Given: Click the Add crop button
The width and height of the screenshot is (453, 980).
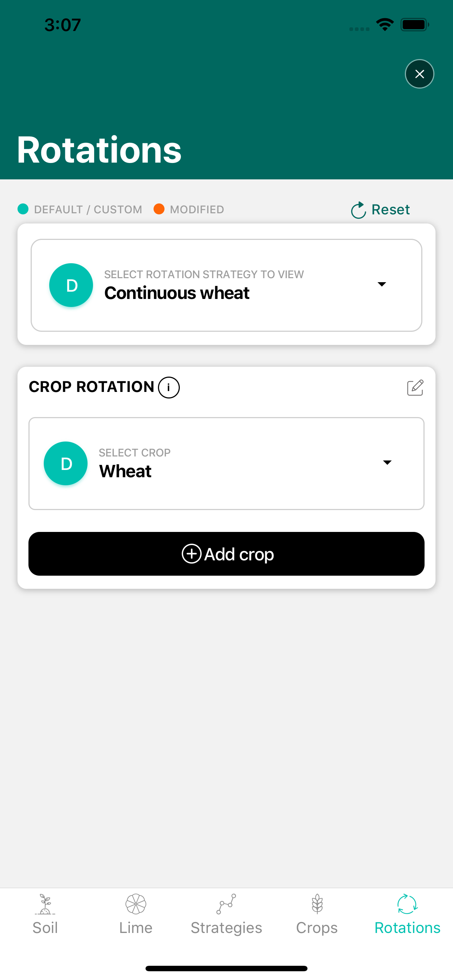Looking at the screenshot, I should tap(226, 554).
